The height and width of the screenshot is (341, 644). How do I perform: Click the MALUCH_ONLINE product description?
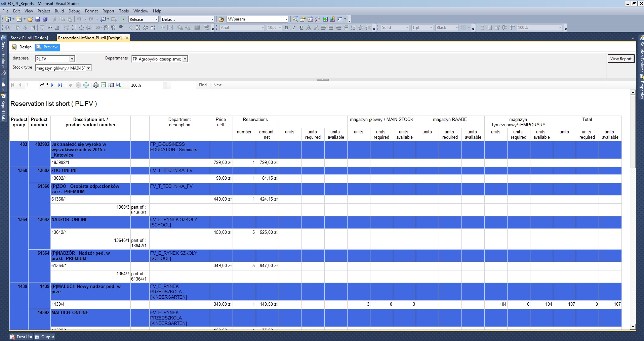point(70,313)
